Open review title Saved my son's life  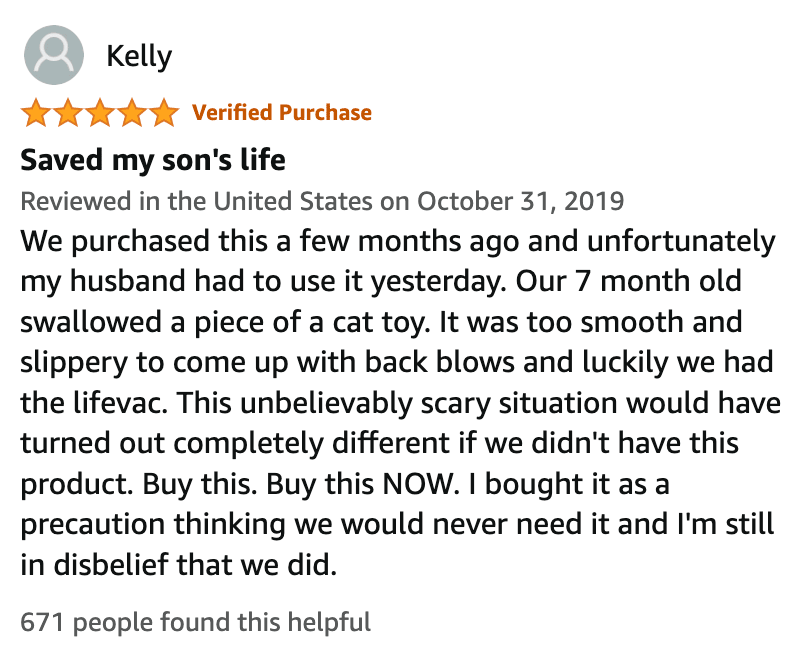point(153,159)
